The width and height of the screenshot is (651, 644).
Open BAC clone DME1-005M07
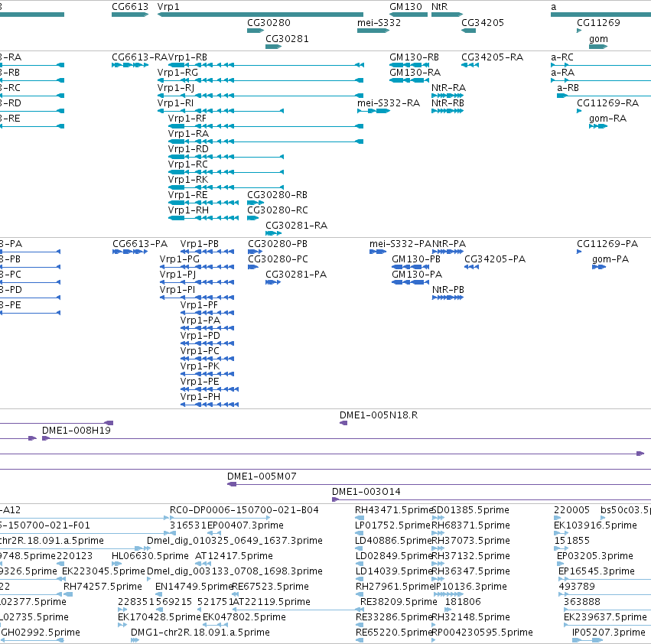[x=262, y=476]
